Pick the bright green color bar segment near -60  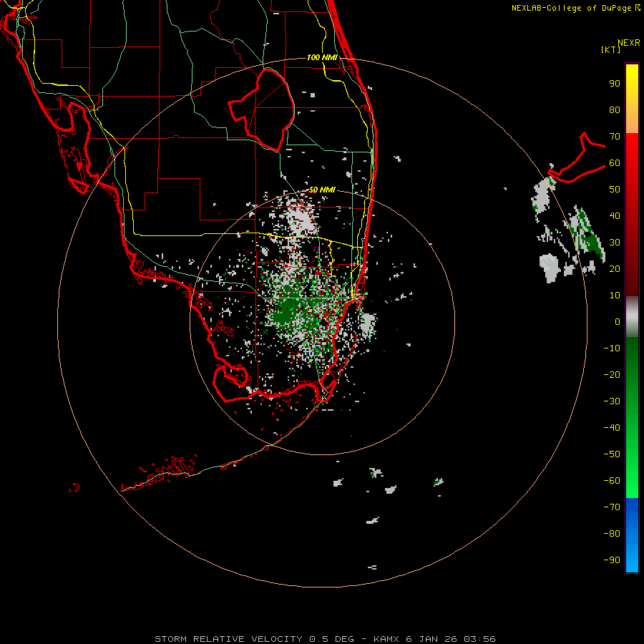[x=632, y=484]
